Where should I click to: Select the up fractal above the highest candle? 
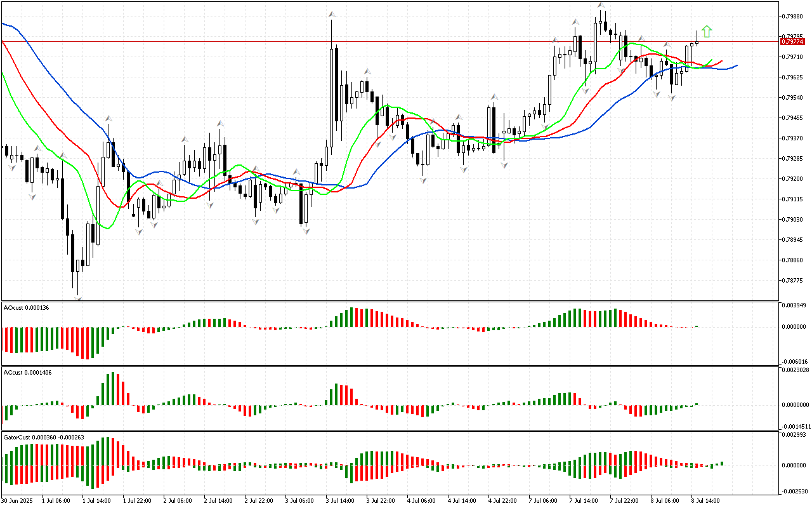pos(600,5)
